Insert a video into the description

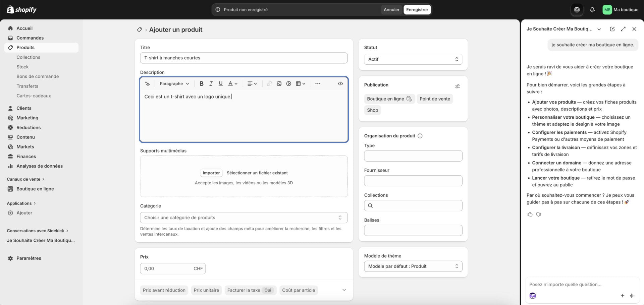(x=289, y=83)
